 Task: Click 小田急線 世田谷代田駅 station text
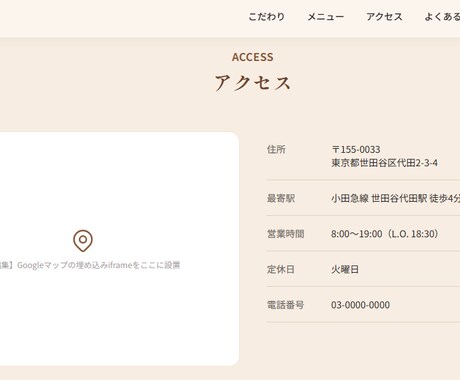[x=395, y=198]
